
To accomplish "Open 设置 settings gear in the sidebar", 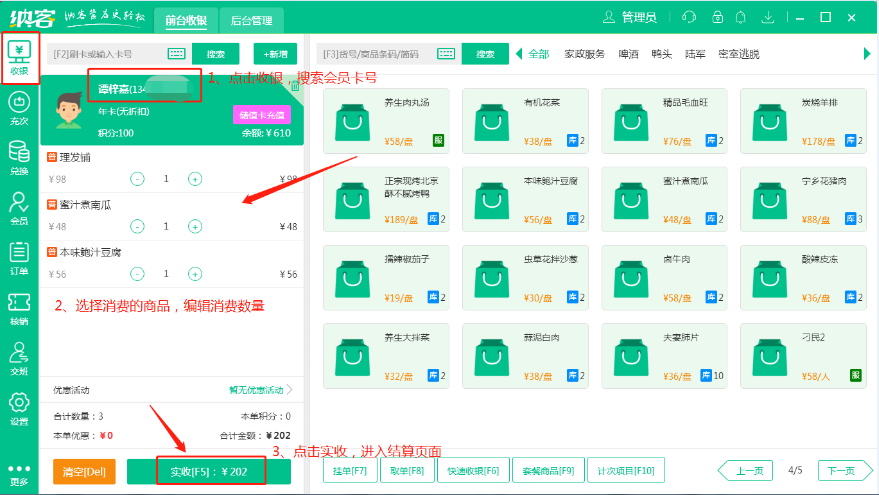I will click(x=19, y=408).
